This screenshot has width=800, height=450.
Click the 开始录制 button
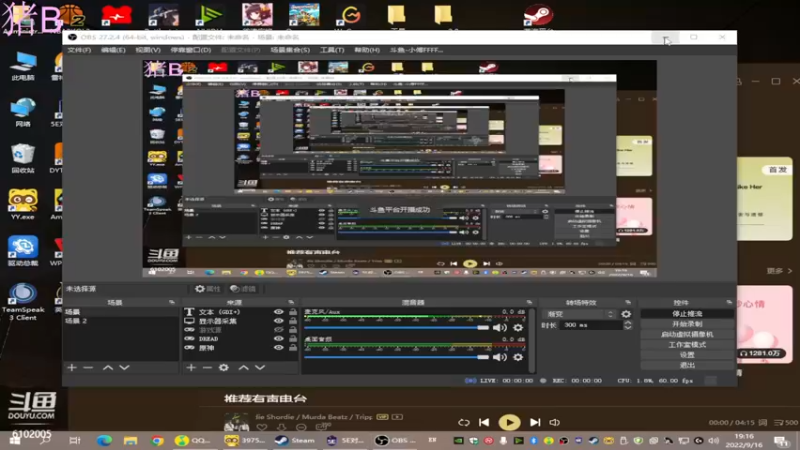pos(687,324)
